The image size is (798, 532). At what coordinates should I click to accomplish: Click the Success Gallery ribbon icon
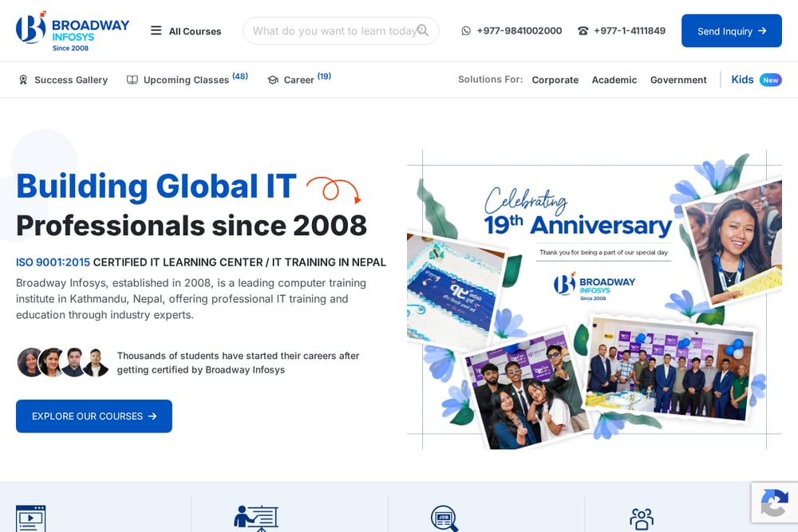point(23,80)
